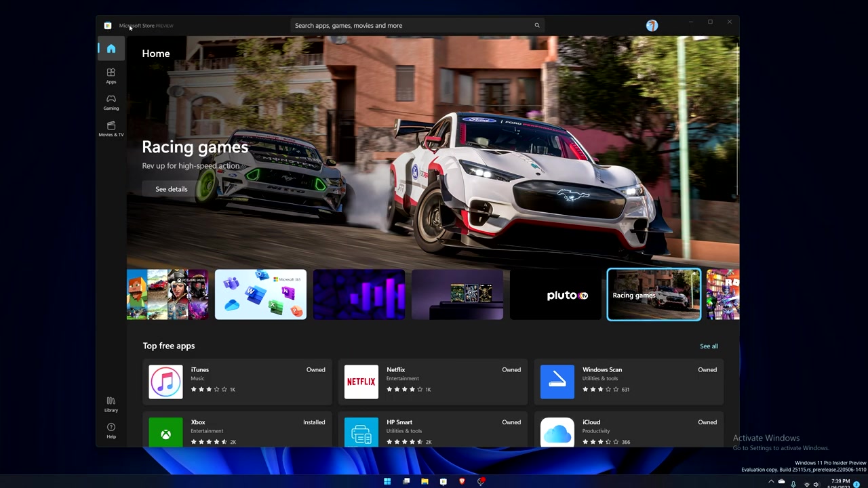Viewport: 868px width, 488px height.
Task: Open the Xbox app icon
Action: pos(165,432)
